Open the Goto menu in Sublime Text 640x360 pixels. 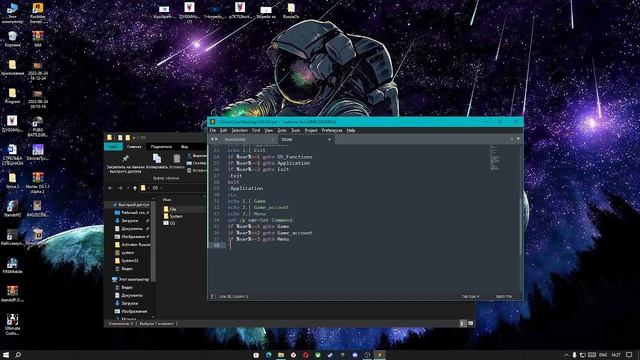click(282, 131)
